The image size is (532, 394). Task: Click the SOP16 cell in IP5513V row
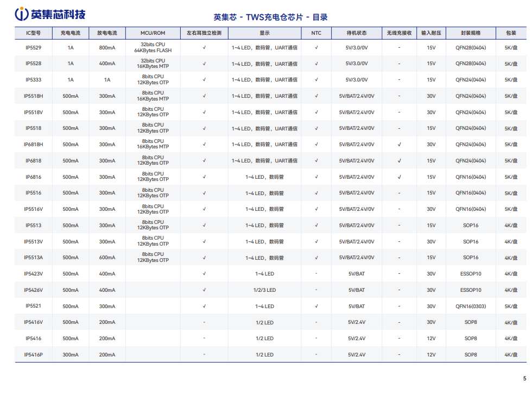(471, 241)
